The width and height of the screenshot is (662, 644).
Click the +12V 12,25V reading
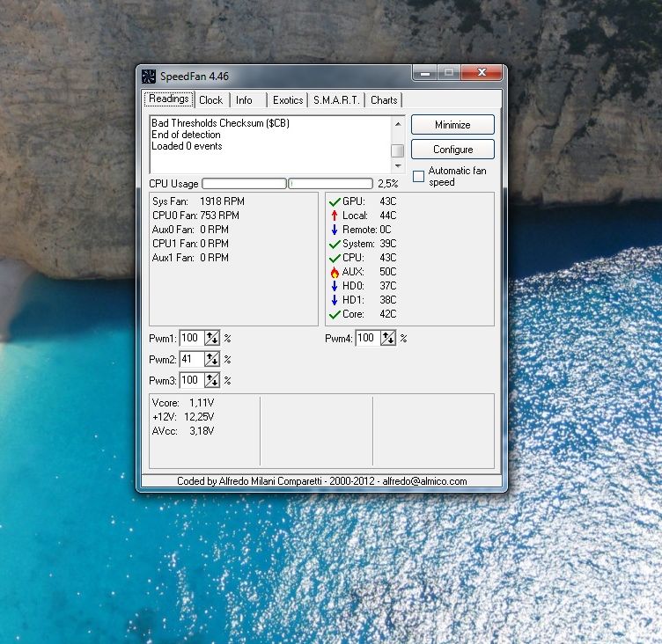coord(183,417)
